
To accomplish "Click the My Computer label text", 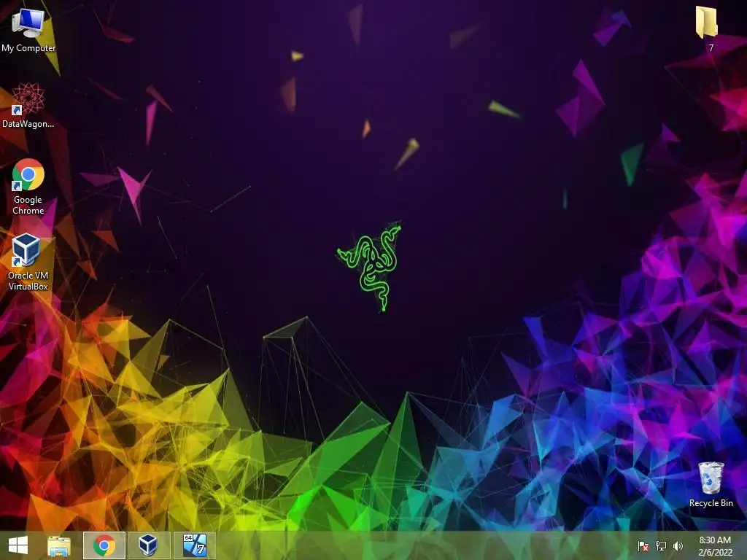I will click(28, 48).
